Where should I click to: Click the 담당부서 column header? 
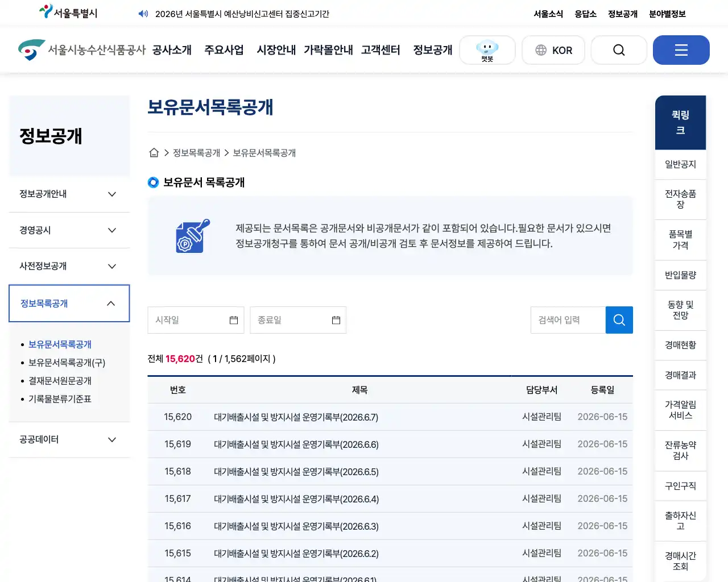[541, 390]
